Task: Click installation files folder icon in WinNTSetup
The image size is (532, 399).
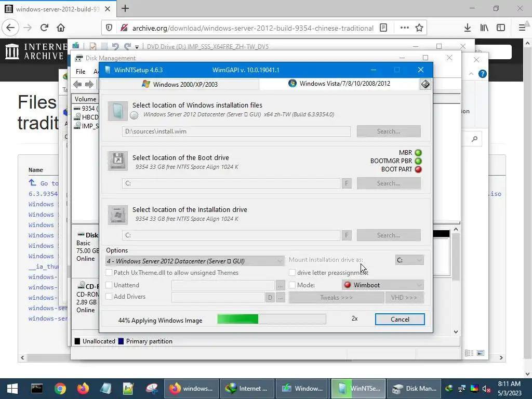Action: coord(118,111)
